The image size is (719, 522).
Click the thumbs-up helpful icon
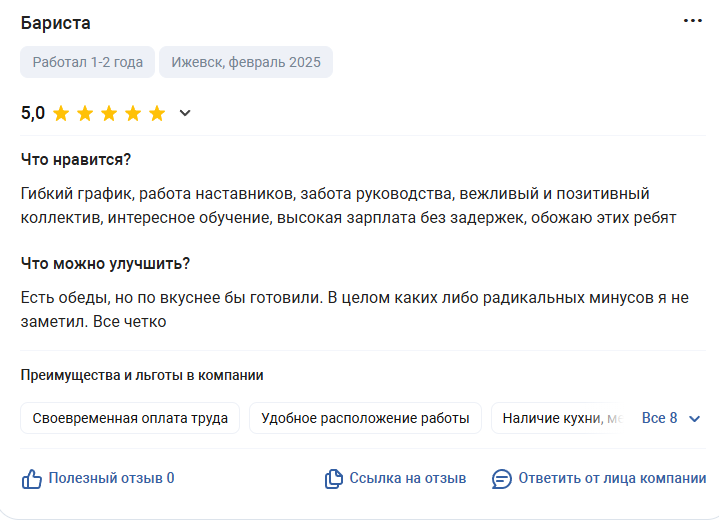click(x=32, y=479)
